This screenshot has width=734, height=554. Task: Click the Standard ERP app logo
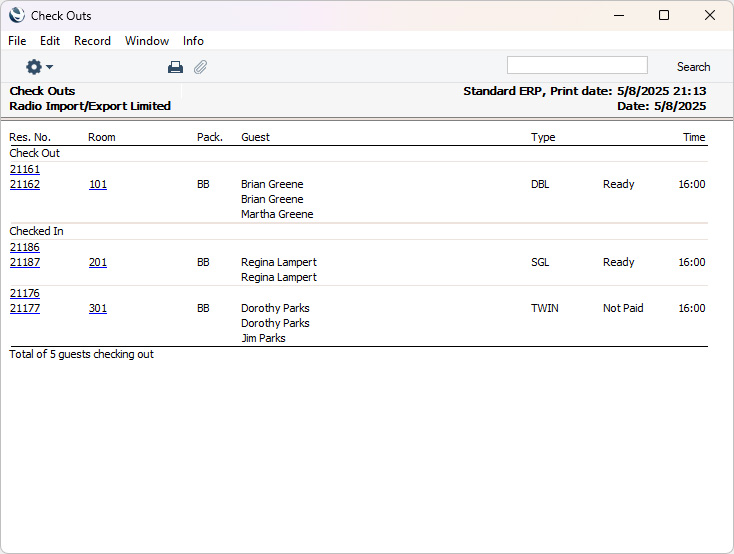tap(17, 15)
